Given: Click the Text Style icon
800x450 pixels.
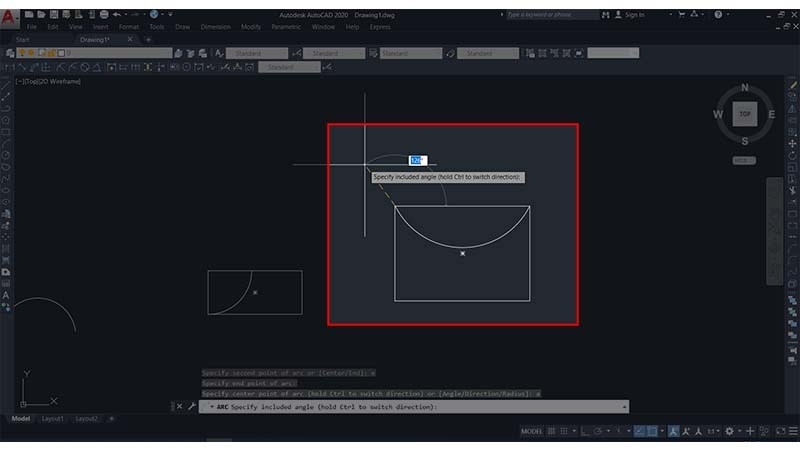Looking at the screenshot, I should pyautogui.click(x=219, y=53).
